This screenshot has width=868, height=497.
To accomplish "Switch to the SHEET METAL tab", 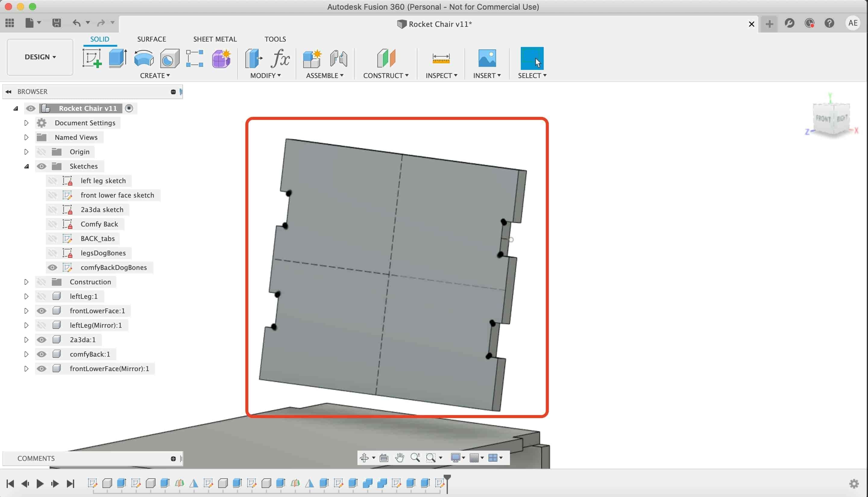I will [x=215, y=39].
